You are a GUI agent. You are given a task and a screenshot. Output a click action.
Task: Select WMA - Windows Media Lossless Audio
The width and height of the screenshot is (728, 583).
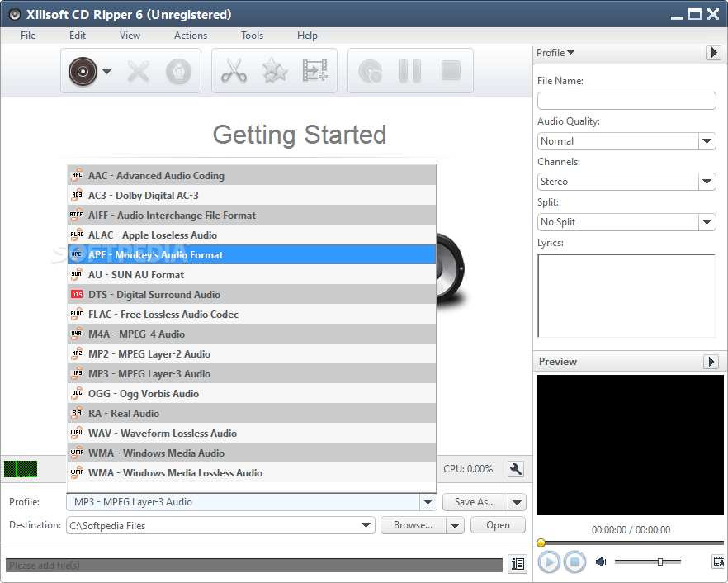coord(252,473)
